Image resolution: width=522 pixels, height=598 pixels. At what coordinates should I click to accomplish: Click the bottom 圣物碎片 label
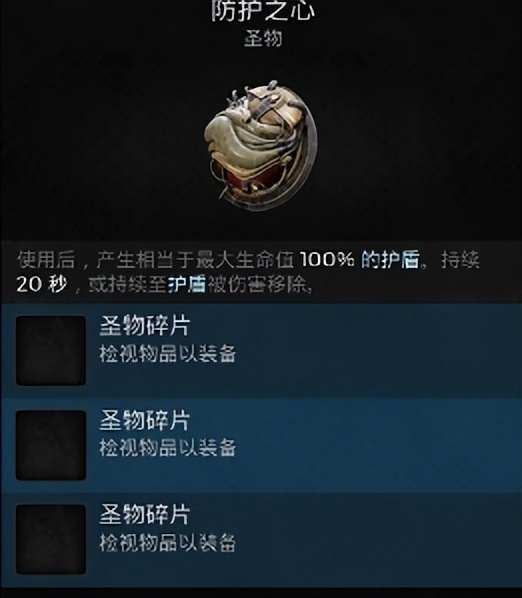pyautogui.click(x=145, y=514)
